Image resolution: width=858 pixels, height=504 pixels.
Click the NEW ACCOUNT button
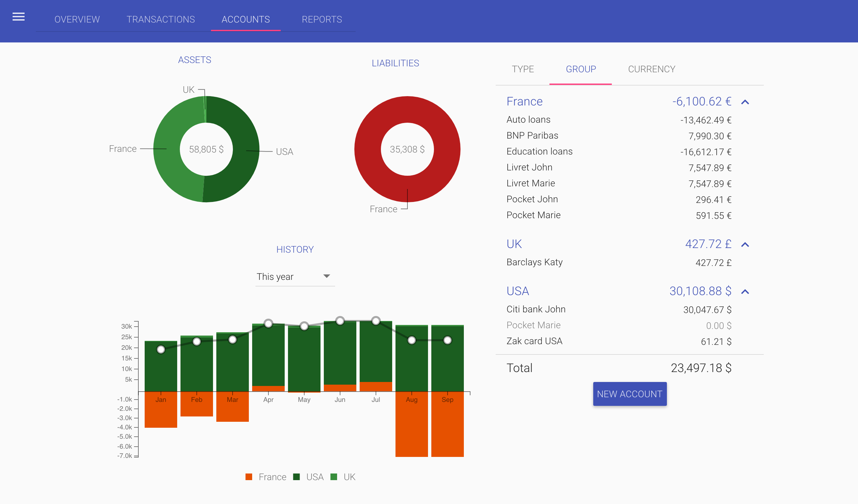629,394
